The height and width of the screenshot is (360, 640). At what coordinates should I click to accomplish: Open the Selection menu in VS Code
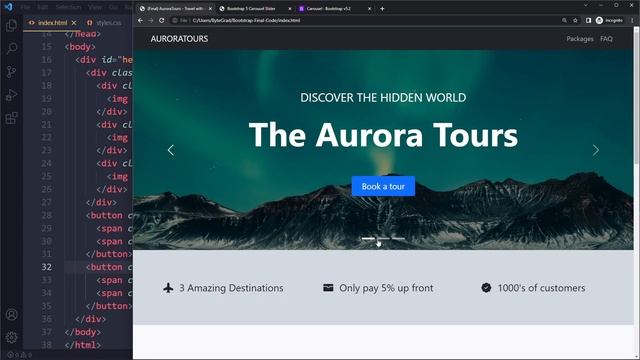click(x=69, y=7)
